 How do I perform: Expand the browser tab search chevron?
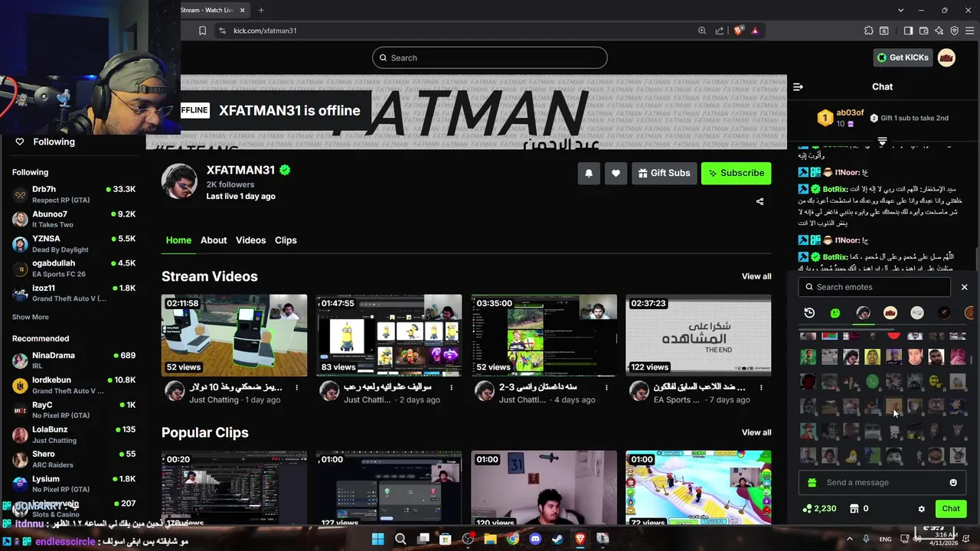click(902, 10)
